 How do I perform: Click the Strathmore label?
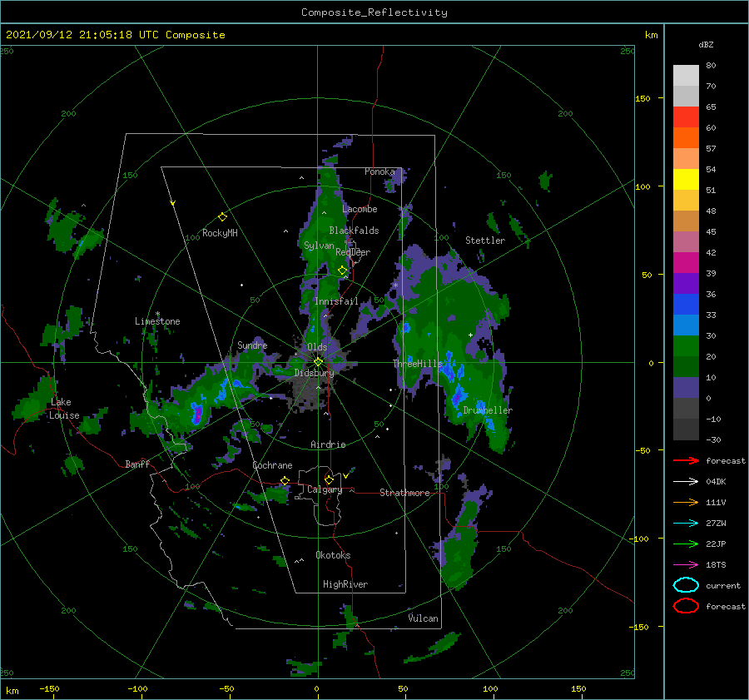point(404,493)
